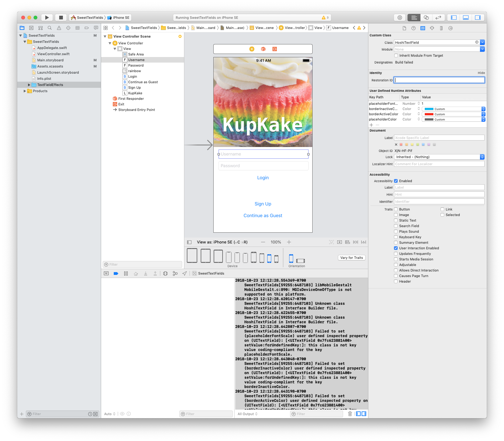Disable User Interaction Enabled
The image size is (504, 441).
(396, 248)
